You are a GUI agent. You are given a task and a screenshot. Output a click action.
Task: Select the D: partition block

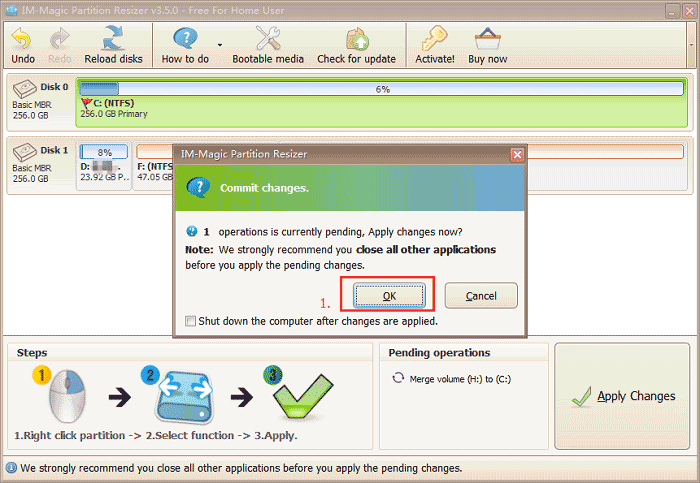pyautogui.click(x=104, y=165)
